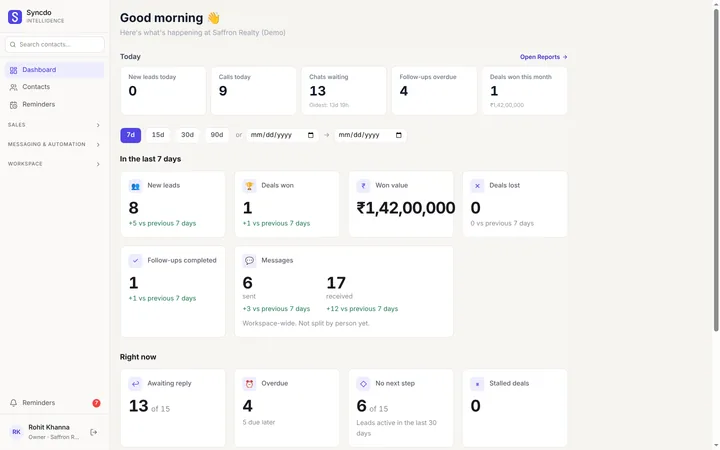Click the Messages speech bubble icon

click(249, 261)
